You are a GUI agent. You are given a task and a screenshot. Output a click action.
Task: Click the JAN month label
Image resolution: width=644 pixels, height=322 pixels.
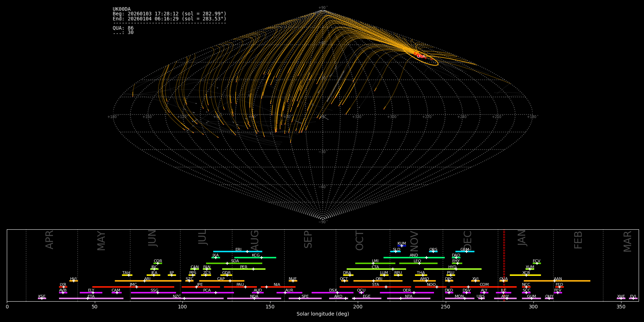click(x=522, y=238)
